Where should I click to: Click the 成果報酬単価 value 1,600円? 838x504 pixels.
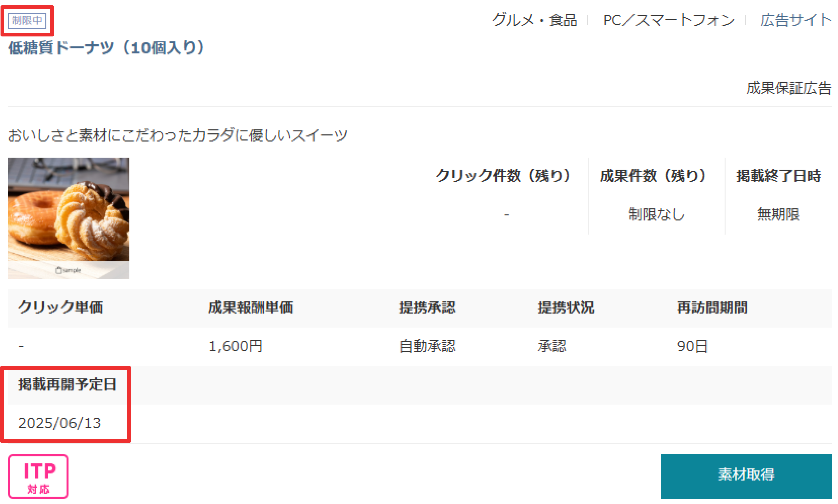point(235,346)
